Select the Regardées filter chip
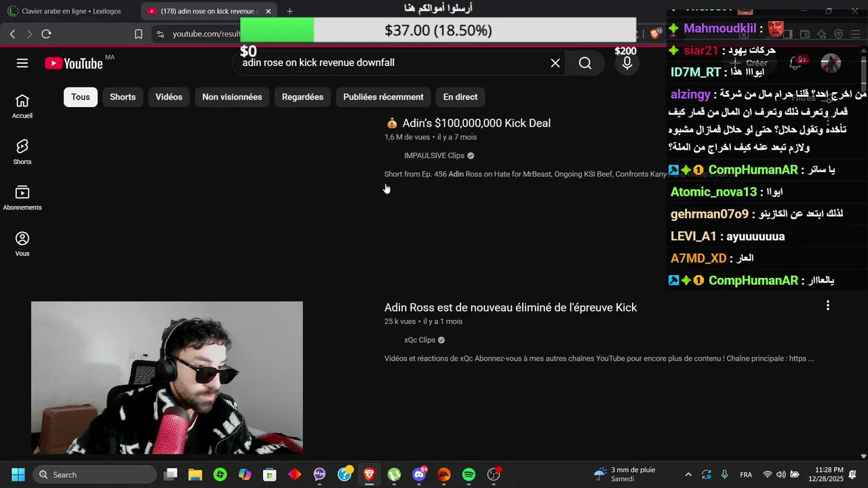868x488 pixels. point(302,97)
